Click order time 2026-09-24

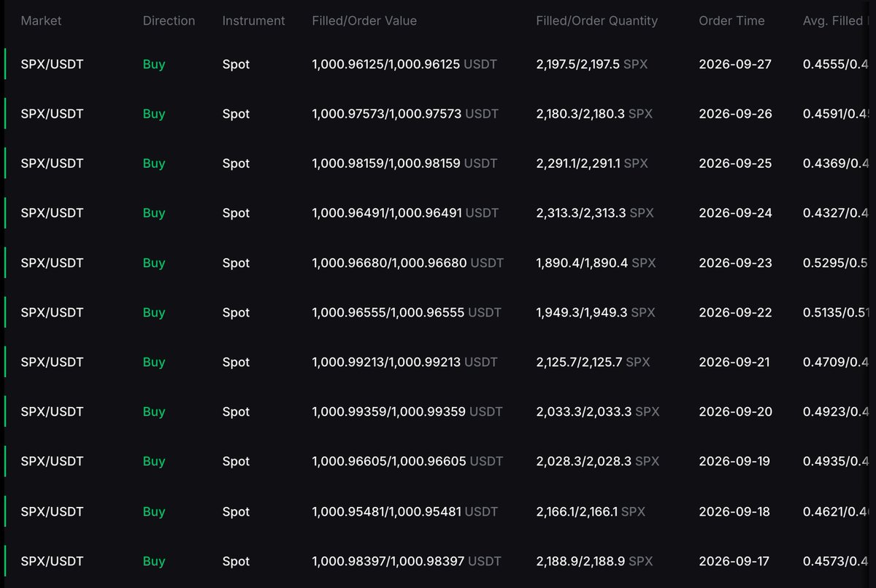735,213
